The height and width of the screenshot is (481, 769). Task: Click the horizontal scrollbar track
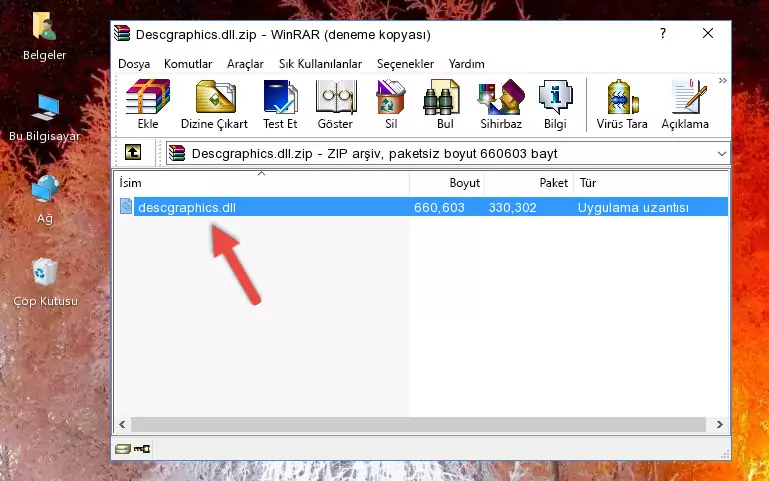pos(418,424)
